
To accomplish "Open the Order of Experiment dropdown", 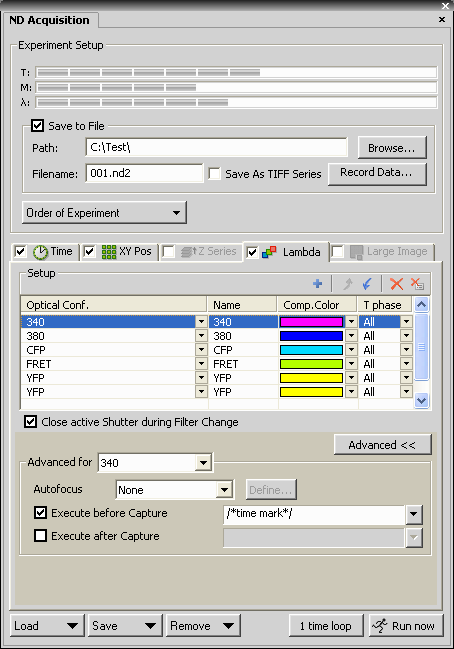I will (104, 213).
